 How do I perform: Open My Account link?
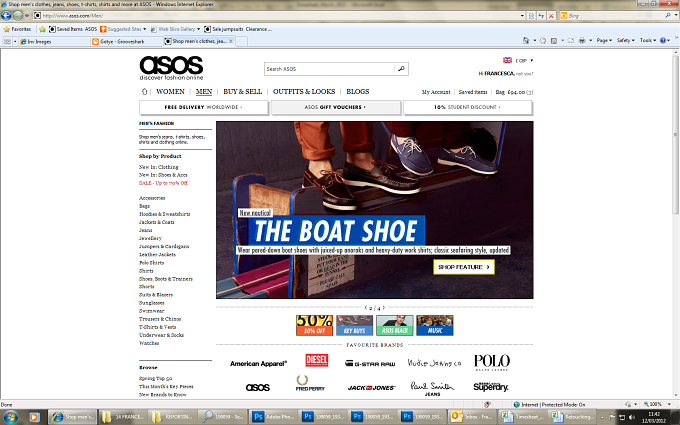tap(436, 92)
